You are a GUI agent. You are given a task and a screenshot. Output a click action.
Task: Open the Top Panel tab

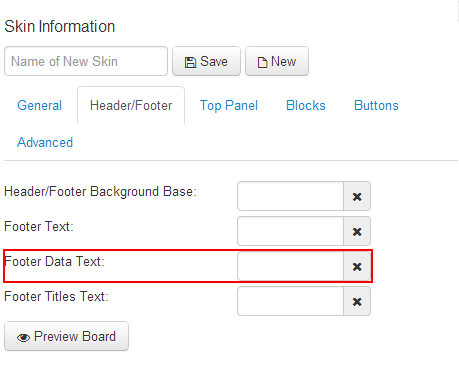229,105
